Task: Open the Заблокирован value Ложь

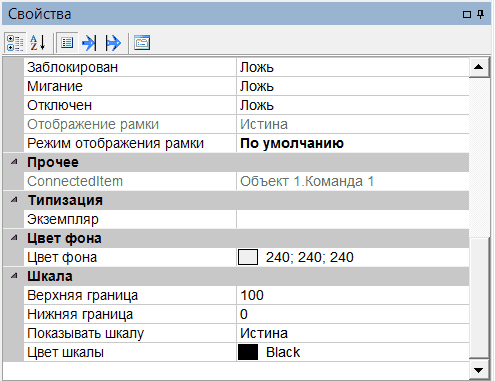Action: pyautogui.click(x=353, y=67)
